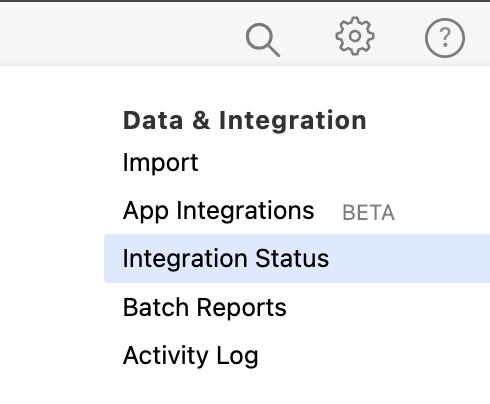
Task: Click the blue highlighted menu row
Action: pyautogui.click(x=297, y=258)
